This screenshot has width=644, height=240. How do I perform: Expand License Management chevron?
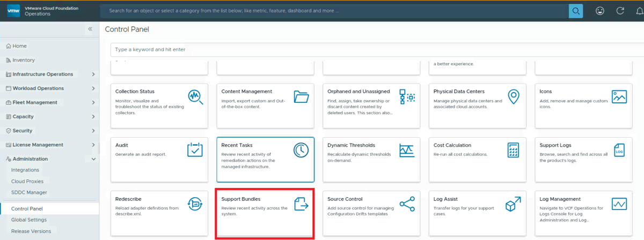[x=93, y=145]
